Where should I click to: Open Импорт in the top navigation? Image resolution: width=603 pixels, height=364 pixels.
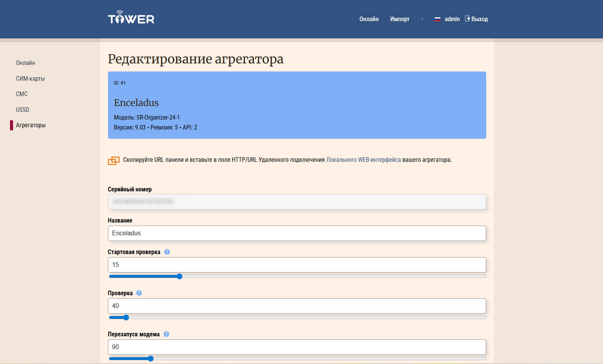tap(400, 19)
